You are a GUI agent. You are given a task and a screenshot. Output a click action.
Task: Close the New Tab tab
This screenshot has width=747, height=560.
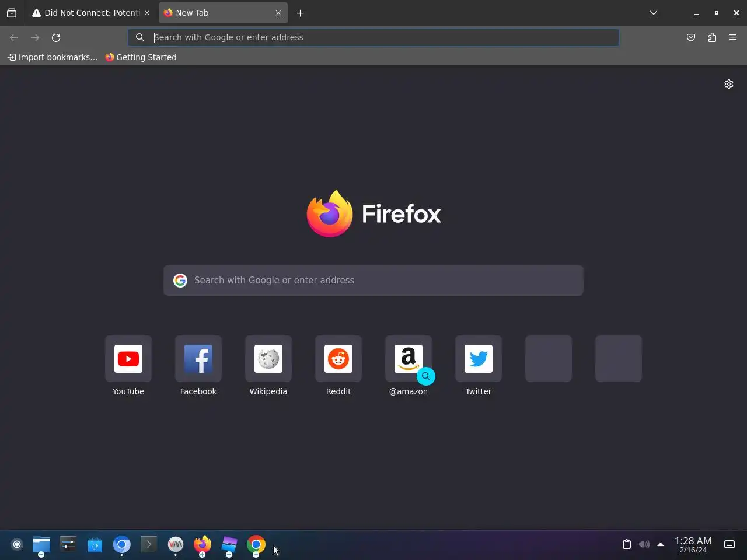[x=278, y=13]
